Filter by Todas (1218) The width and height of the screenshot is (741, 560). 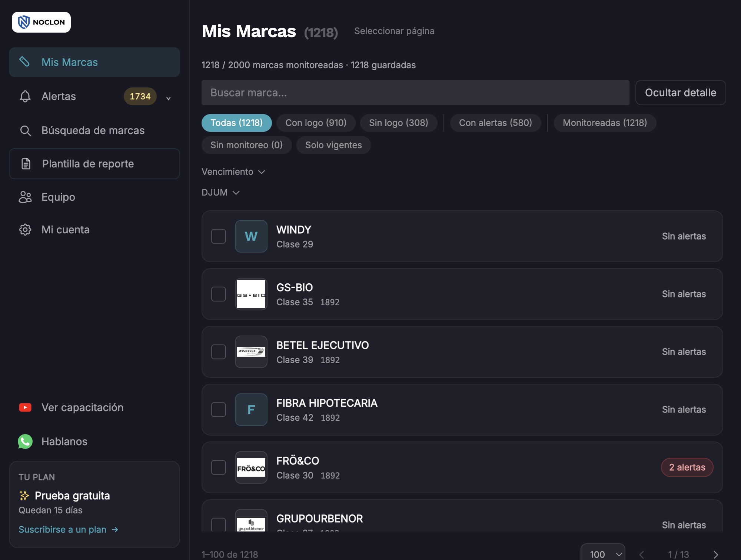[237, 123]
